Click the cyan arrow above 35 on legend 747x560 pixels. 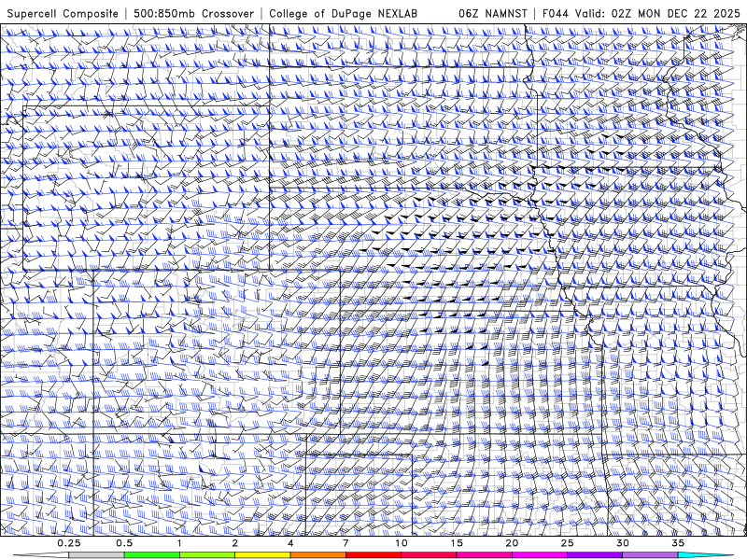click(x=706, y=555)
